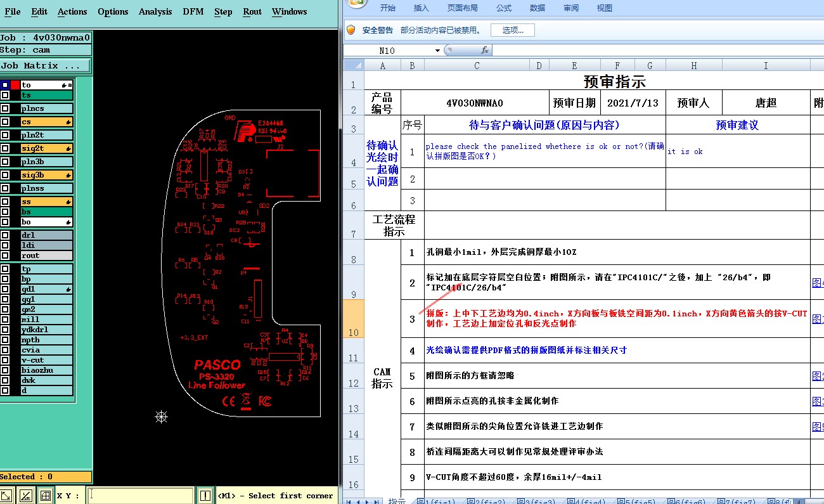This screenshot has height=504, width=824.
Task: Open the File menu
Action: (x=13, y=11)
